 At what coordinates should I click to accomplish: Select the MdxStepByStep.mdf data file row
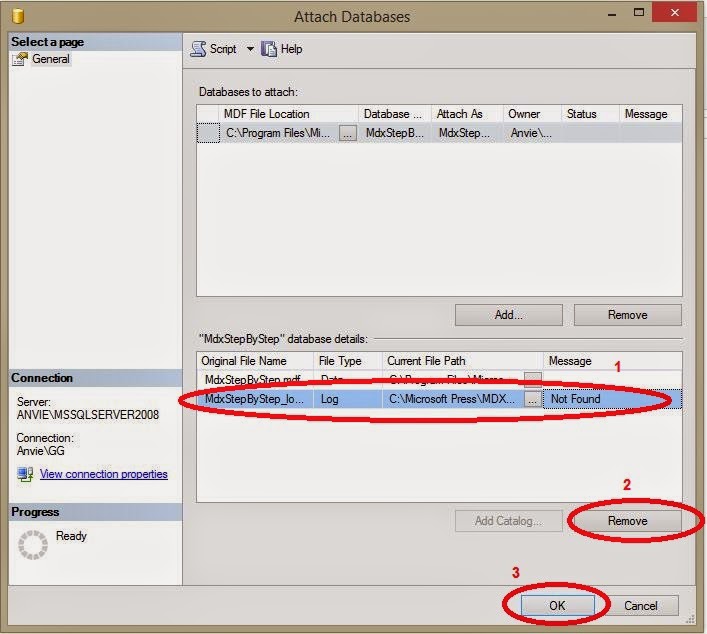[x=439, y=380]
